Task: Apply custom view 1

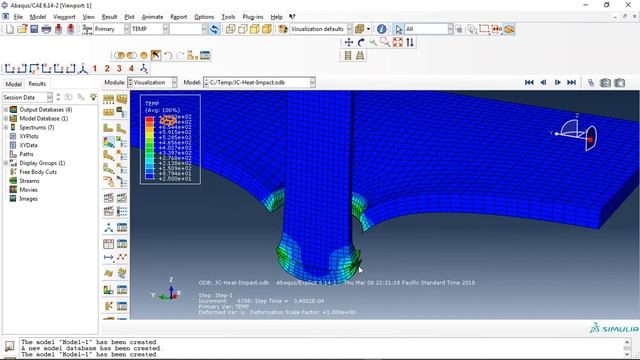Action: tap(95, 69)
